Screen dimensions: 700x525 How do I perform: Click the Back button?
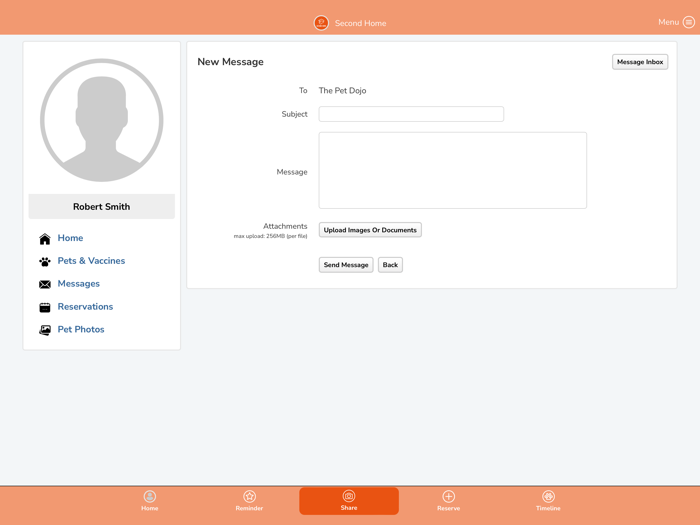(390, 265)
